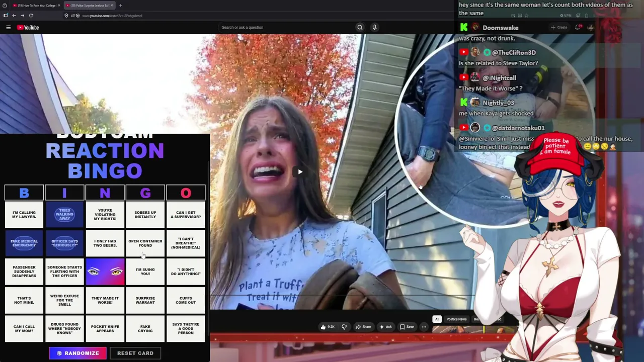
Task: Mark 'POCKET KNIFE APPEARS' bingo square
Action: [105, 329]
